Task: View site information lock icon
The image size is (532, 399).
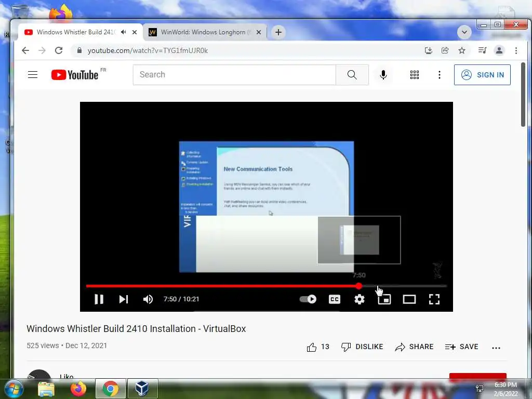Action: pos(79,50)
